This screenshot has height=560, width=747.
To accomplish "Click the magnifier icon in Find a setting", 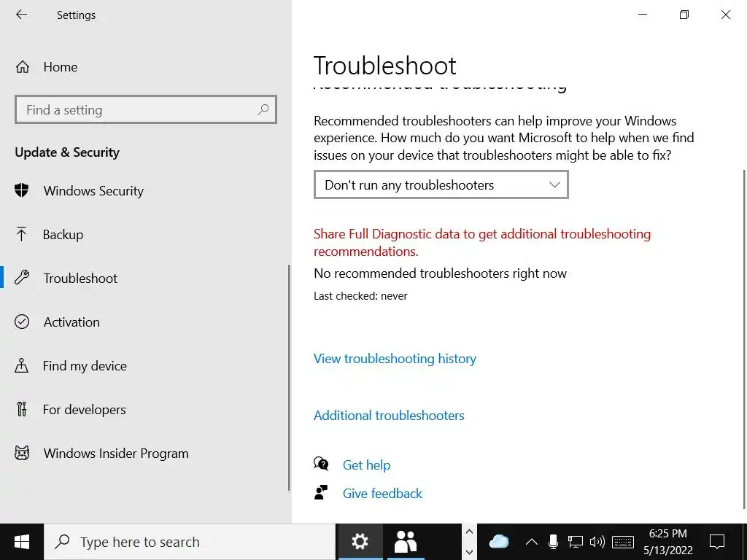I will [x=263, y=109].
